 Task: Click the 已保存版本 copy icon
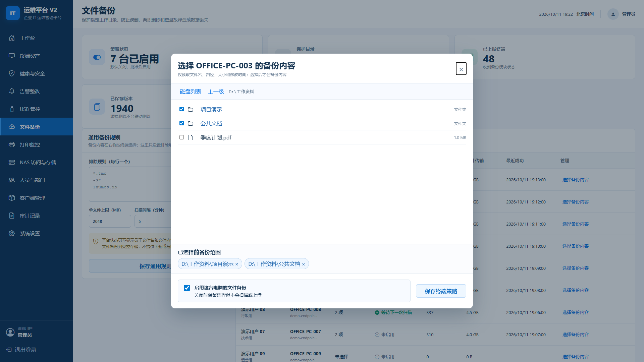click(x=97, y=107)
